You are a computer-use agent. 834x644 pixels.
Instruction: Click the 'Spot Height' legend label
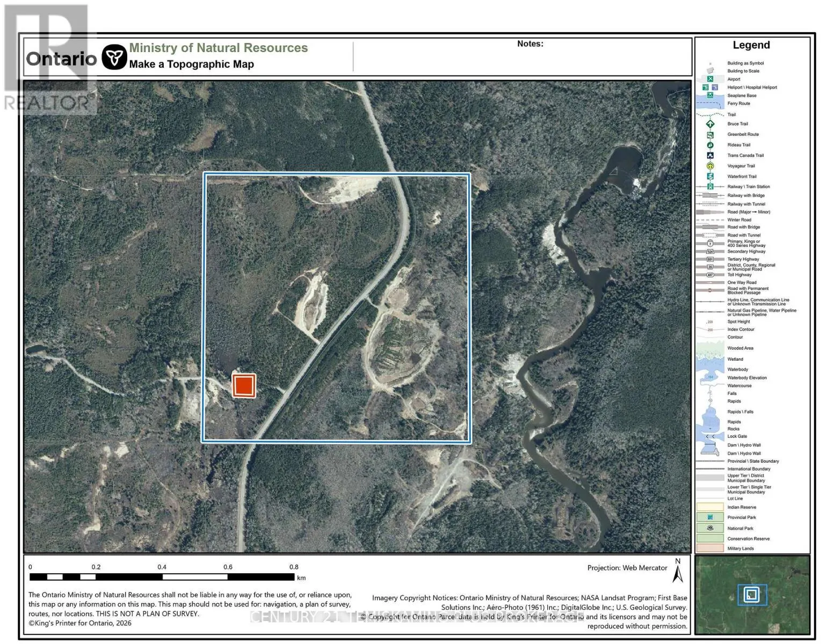pos(738,322)
